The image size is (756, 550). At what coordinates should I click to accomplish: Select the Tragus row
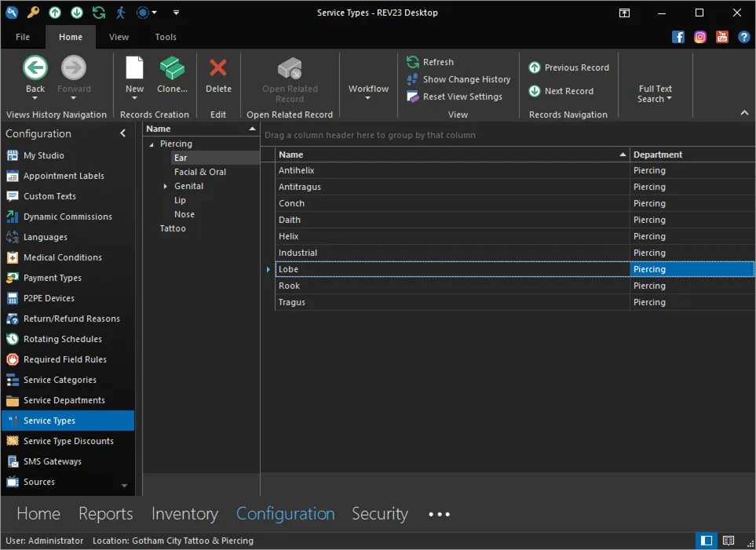pos(514,302)
